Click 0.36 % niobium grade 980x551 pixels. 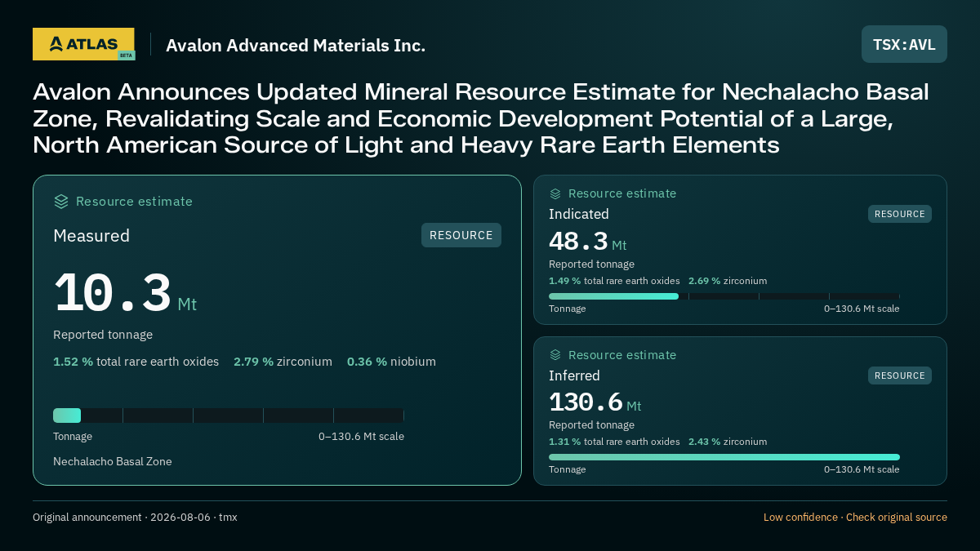[391, 362]
